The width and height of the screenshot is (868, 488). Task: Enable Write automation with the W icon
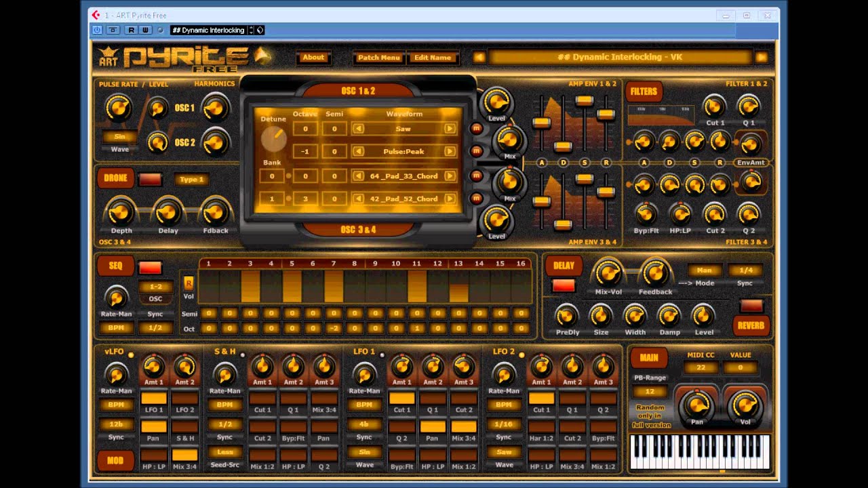point(145,30)
